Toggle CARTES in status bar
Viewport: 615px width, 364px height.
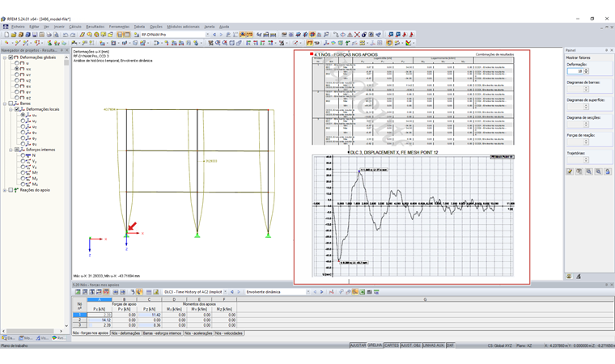tap(392, 345)
